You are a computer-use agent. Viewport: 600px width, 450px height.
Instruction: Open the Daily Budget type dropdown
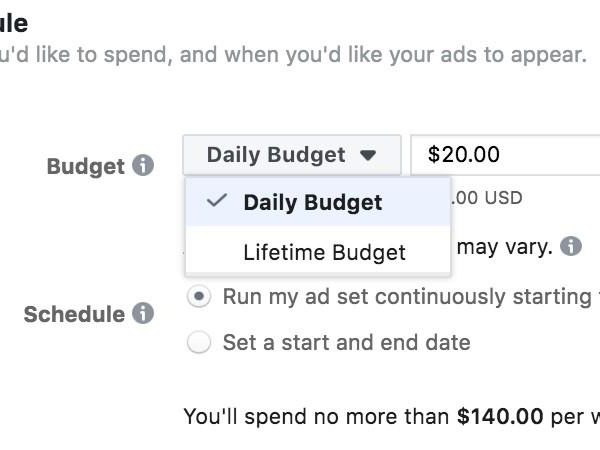point(291,155)
